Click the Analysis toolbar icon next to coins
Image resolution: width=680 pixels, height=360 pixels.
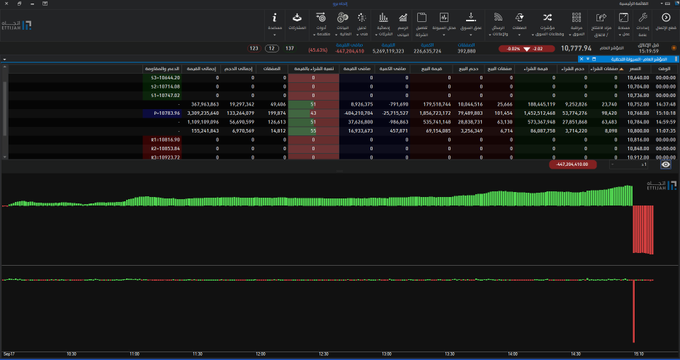point(362,18)
